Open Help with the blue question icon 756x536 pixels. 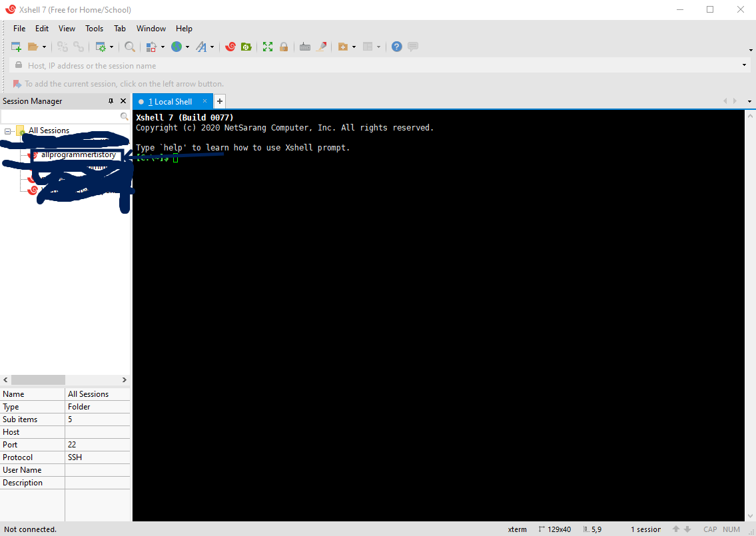point(397,47)
